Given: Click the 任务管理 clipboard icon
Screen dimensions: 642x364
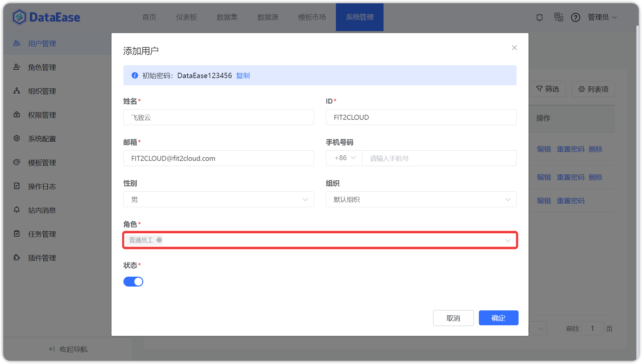Looking at the screenshot, I should (x=17, y=234).
